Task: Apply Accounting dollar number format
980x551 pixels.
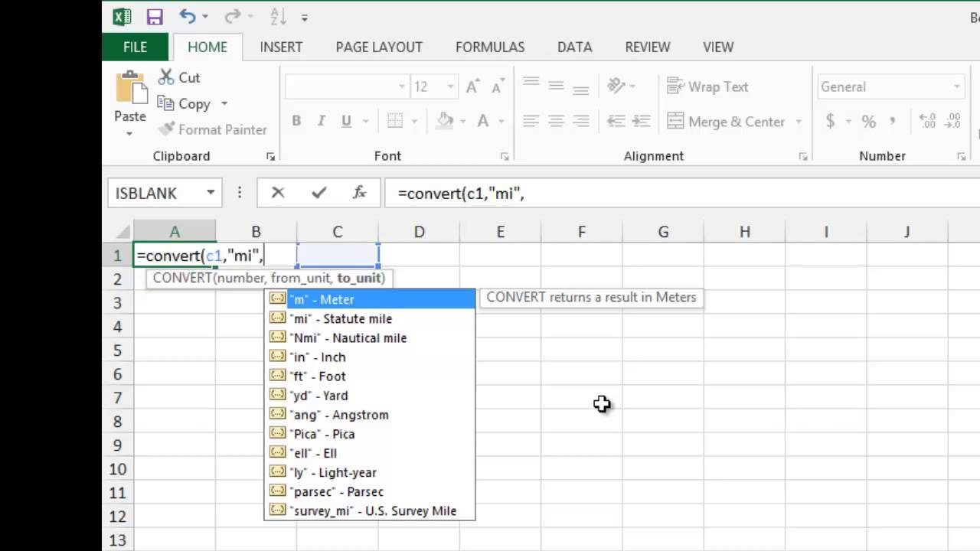Action: click(831, 121)
